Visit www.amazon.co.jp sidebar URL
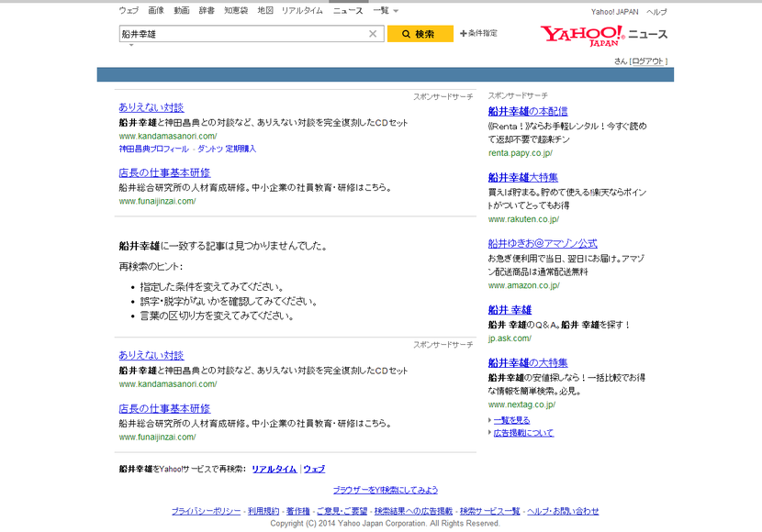Image resolution: width=762 pixels, height=532 pixels. tap(524, 285)
